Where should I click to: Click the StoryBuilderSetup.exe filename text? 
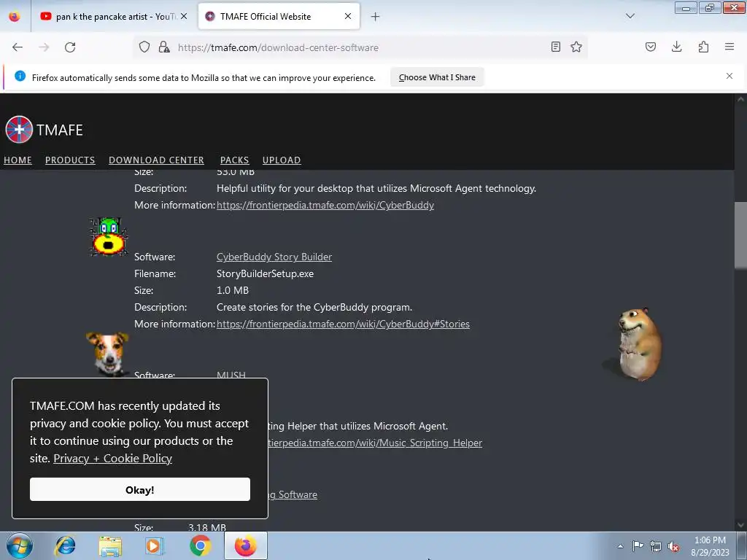pos(265,273)
